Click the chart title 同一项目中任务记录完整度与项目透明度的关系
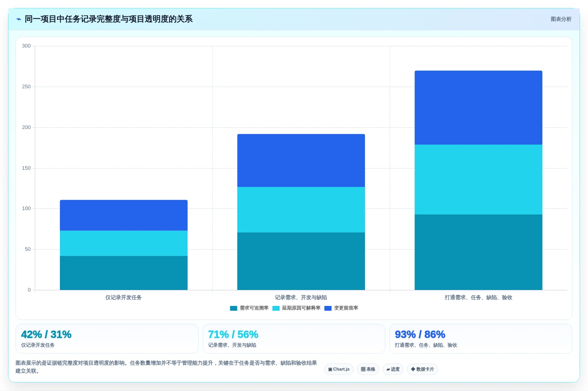This screenshot has width=588, height=391. [x=109, y=19]
